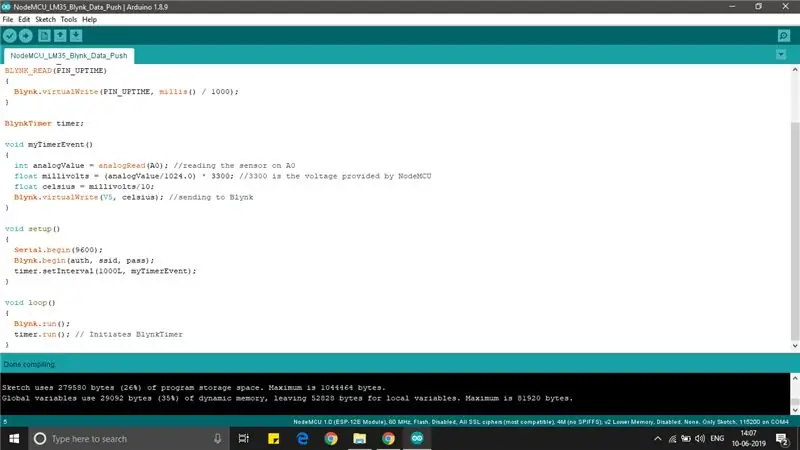
Task: Click the volume speaker tray icon
Action: [x=700, y=439]
